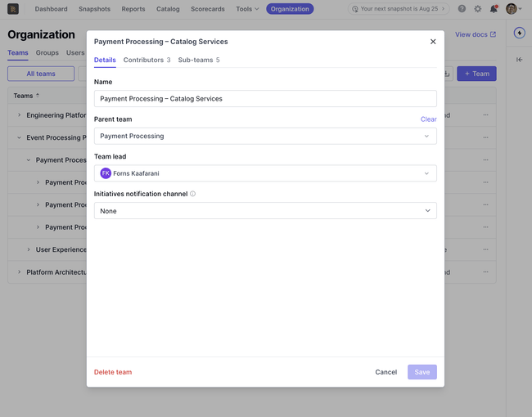The height and width of the screenshot is (417, 532).
Task: Open the Initiatives notification channel dropdown
Action: click(x=265, y=211)
